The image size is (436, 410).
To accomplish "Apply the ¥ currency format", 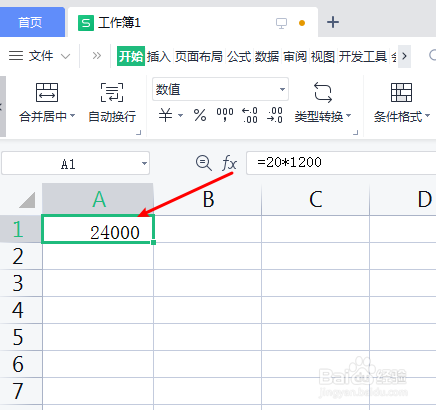I will click(165, 116).
